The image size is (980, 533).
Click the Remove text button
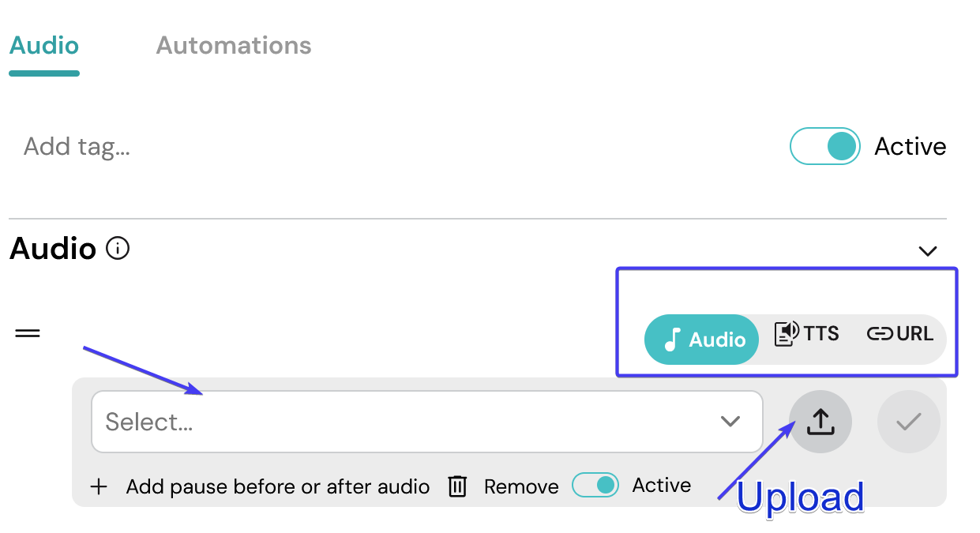click(521, 486)
